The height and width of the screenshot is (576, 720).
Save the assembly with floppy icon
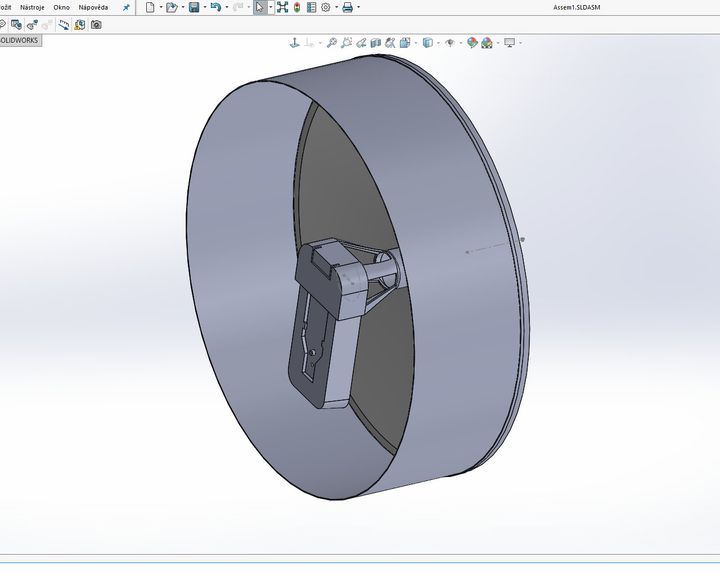(x=194, y=7)
